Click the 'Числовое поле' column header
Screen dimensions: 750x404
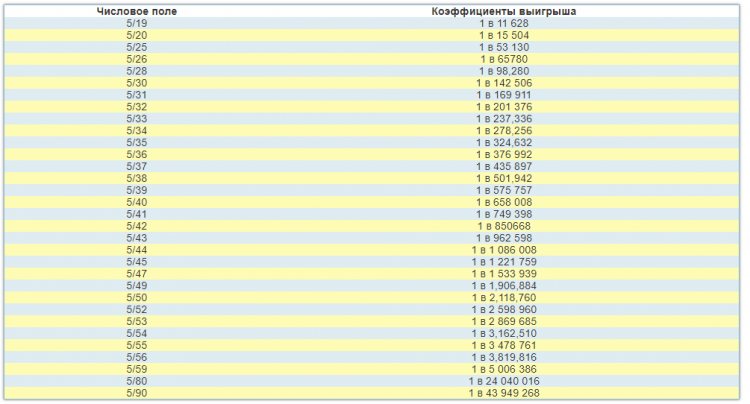[x=136, y=11]
